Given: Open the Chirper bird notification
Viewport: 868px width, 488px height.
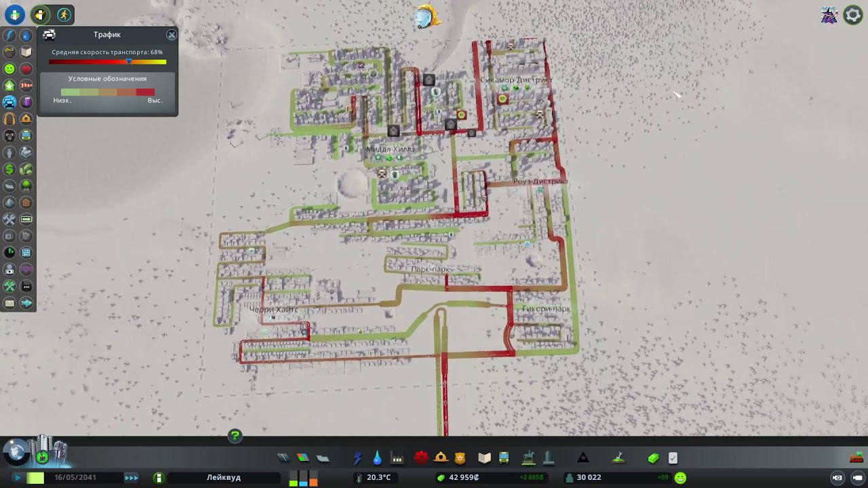Looking at the screenshot, I should coord(427,17).
